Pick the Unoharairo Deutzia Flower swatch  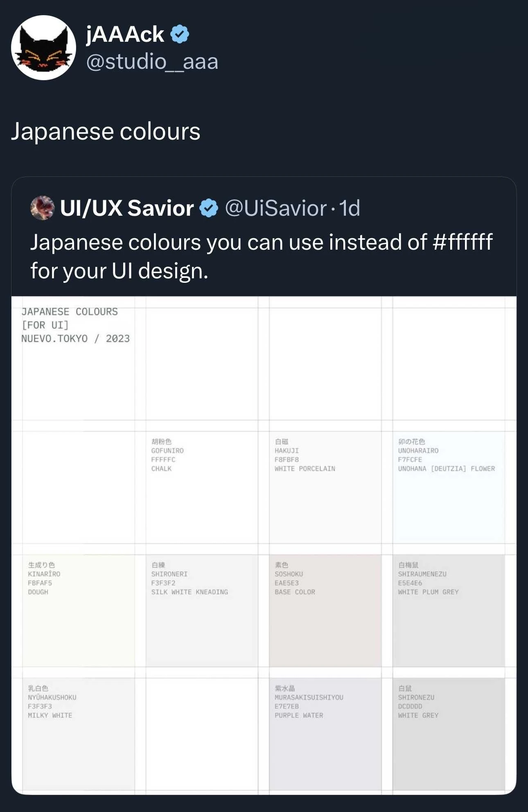(449, 487)
